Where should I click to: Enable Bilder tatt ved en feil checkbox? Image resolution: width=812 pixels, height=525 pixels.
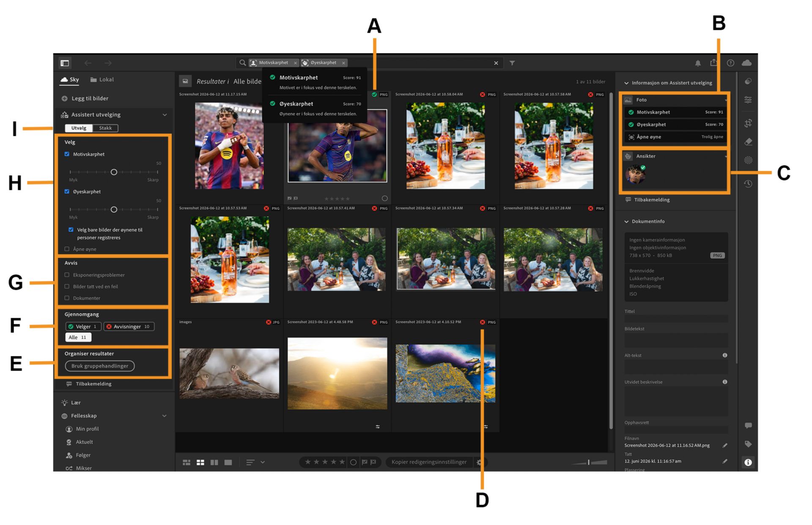point(67,286)
